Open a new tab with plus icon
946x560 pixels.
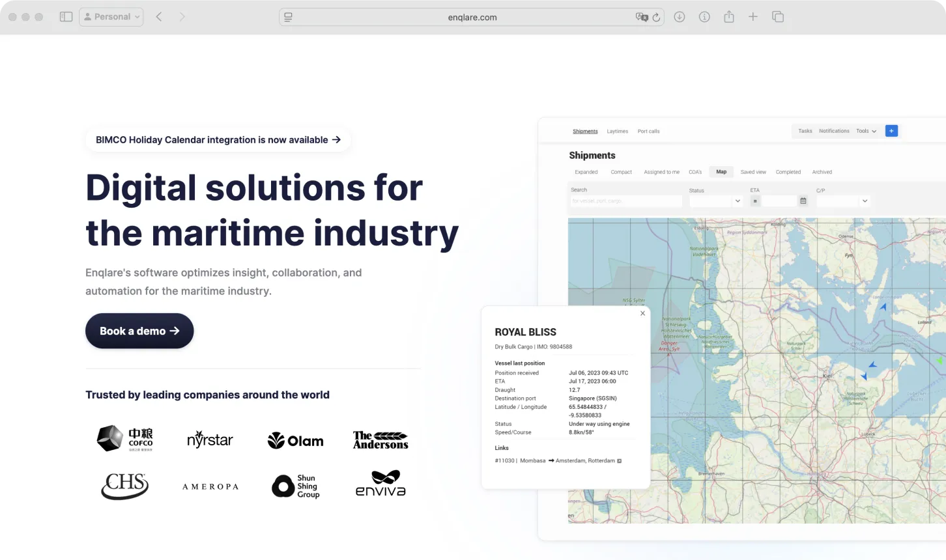(753, 17)
